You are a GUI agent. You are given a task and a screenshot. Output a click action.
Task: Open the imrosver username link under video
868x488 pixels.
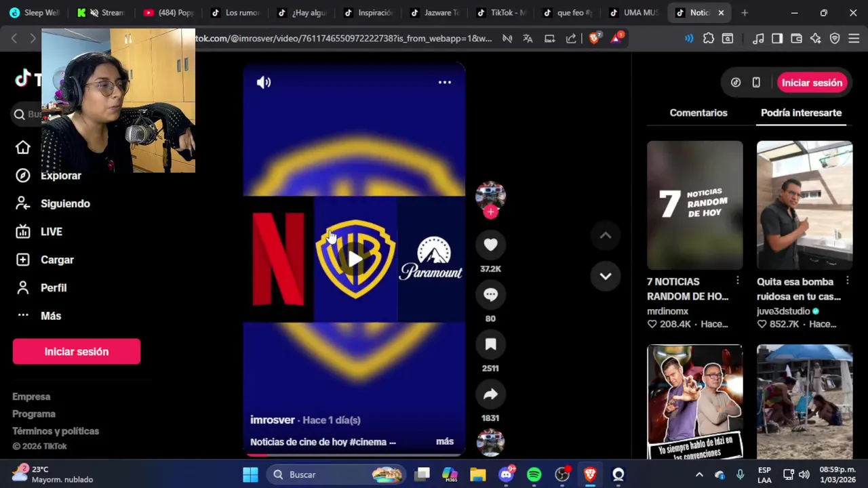tap(273, 420)
